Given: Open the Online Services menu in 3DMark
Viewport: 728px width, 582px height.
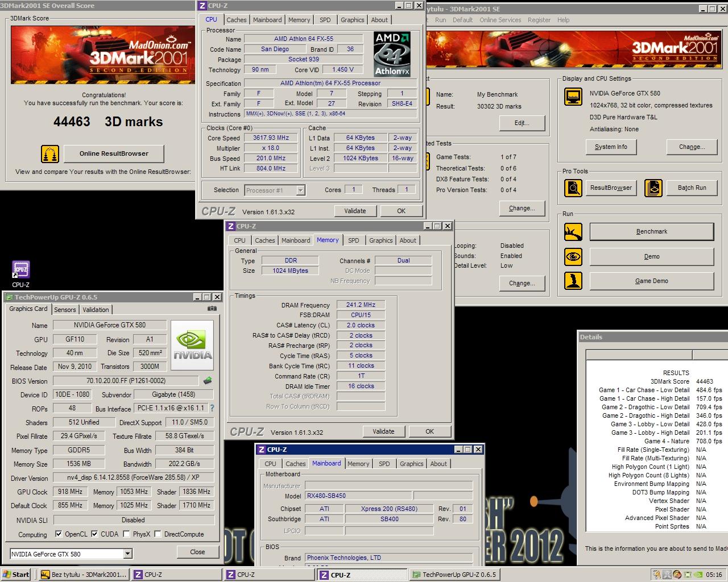Looking at the screenshot, I should click(x=500, y=20).
